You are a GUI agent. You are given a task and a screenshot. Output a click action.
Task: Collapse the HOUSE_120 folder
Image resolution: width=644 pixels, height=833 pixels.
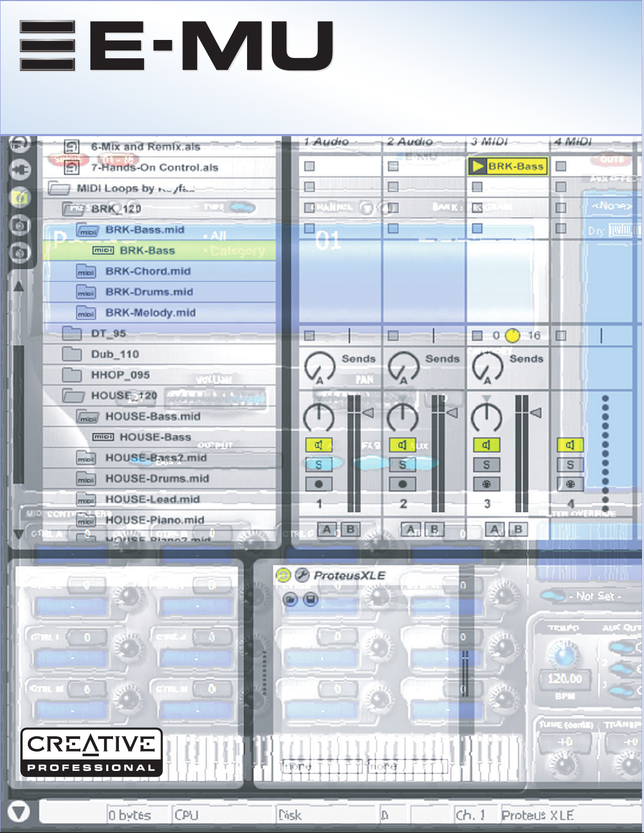click(x=73, y=395)
